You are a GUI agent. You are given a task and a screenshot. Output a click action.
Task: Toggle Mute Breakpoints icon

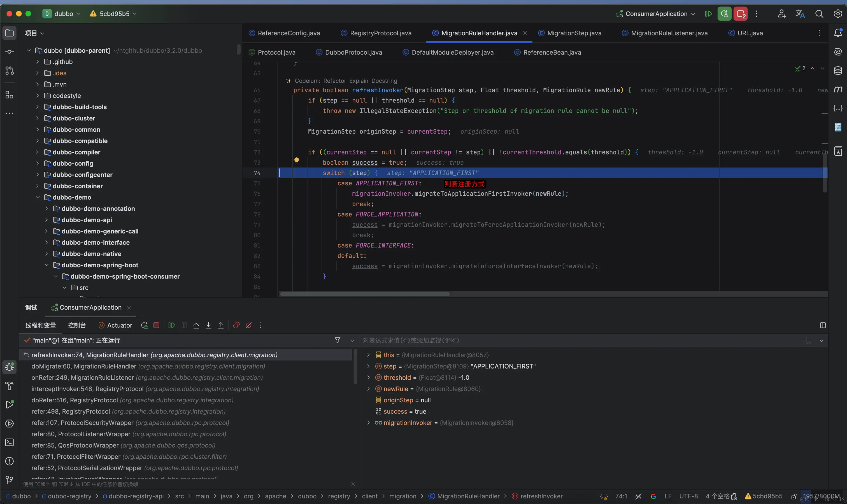(248, 325)
